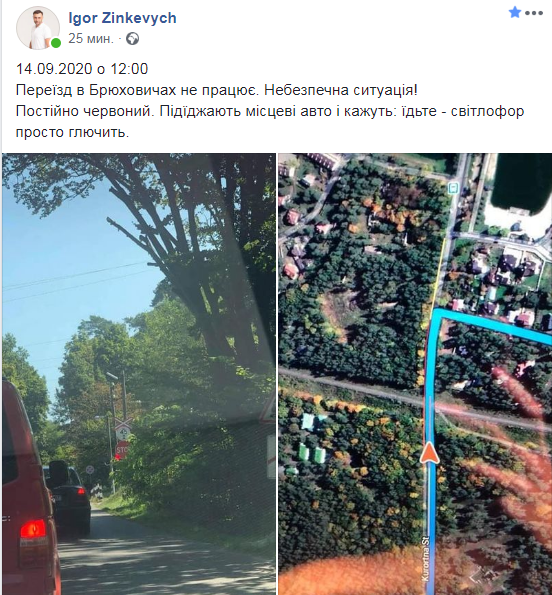Image resolution: width=552 pixels, height=595 pixels.
Task: Click the green online status dot
Action: coord(56,43)
